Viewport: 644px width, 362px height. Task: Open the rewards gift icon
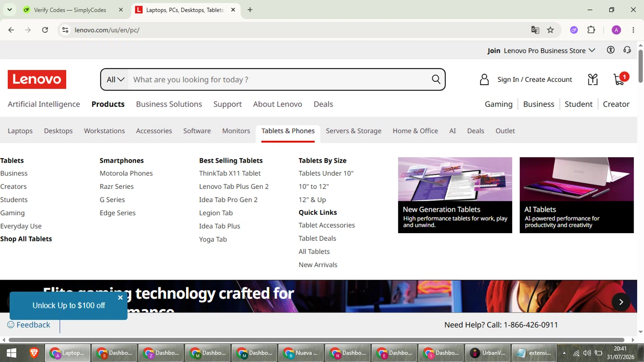pyautogui.click(x=593, y=79)
